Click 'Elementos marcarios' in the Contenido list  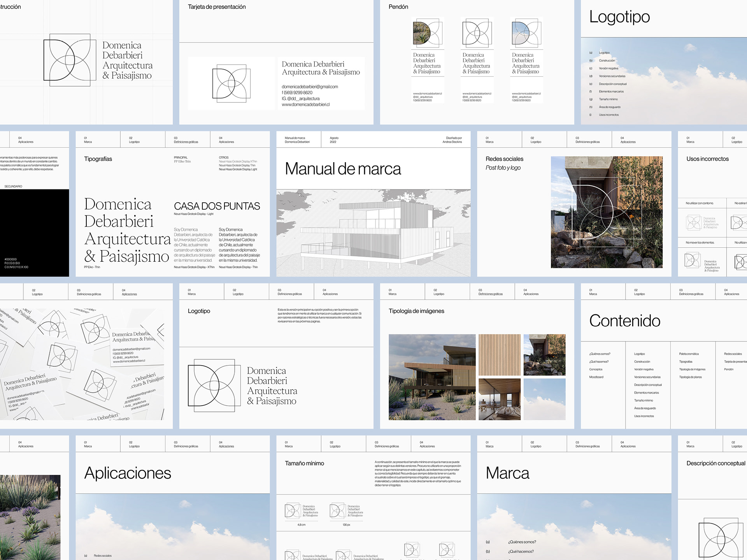(647, 393)
